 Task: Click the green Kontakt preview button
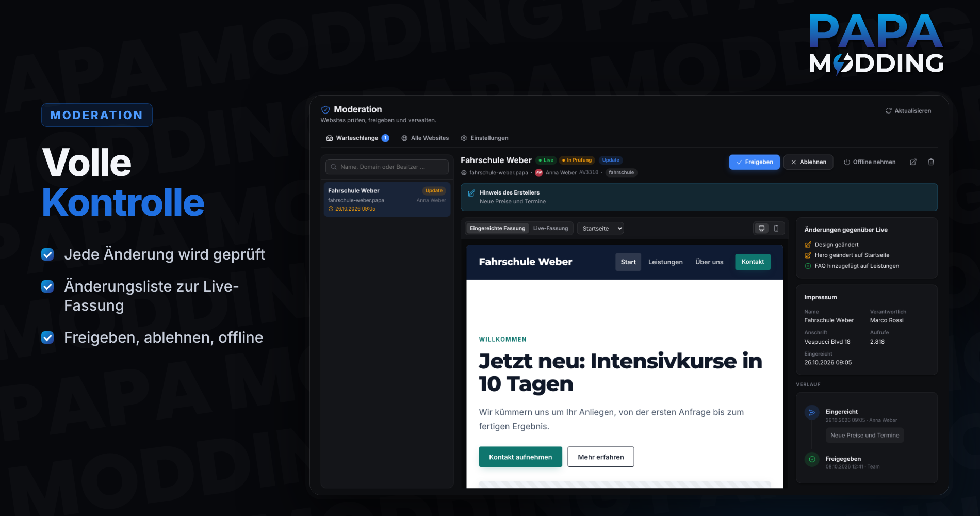[753, 262]
